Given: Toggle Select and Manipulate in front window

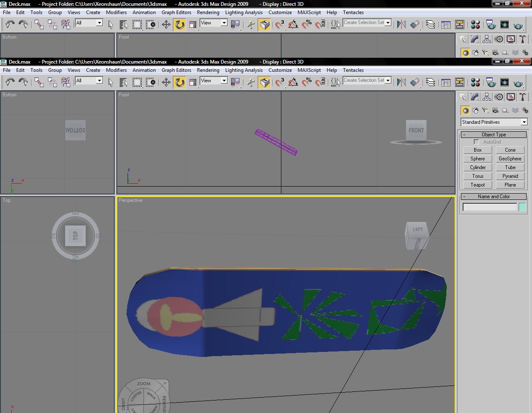Looking at the screenshot, I should click(x=251, y=82).
